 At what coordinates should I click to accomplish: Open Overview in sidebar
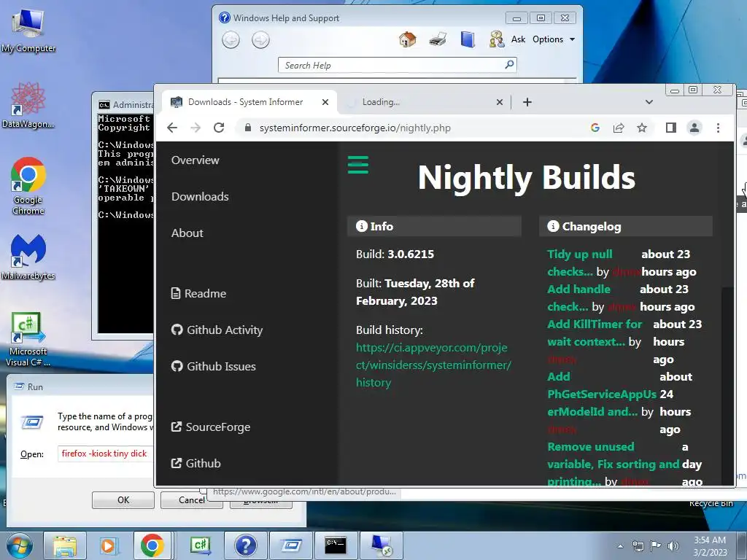196,160
